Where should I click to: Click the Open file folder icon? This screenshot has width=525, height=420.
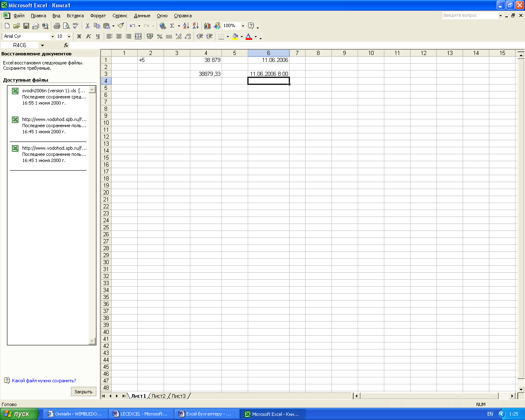[x=16, y=26]
